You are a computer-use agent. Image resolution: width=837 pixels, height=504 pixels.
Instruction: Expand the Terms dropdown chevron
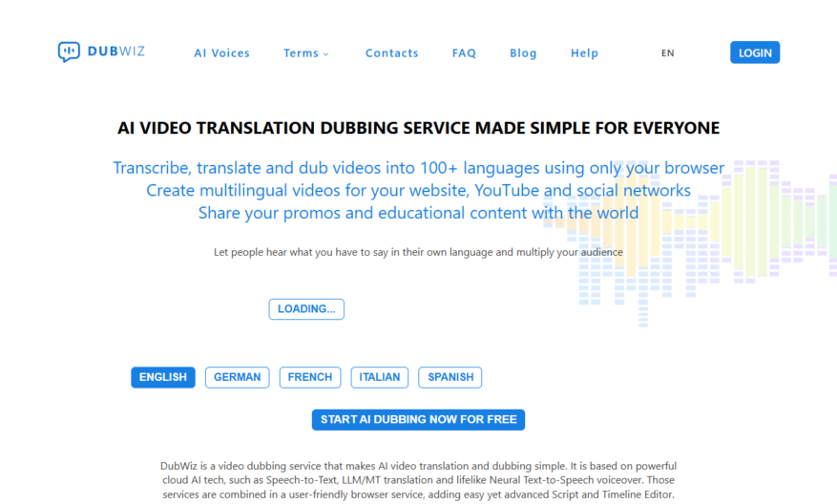(x=326, y=53)
